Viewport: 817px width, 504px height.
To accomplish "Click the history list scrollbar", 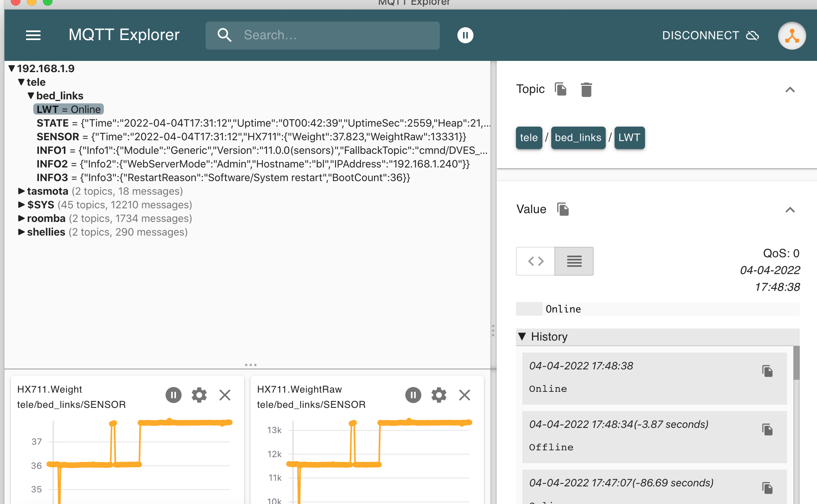I will [x=796, y=363].
